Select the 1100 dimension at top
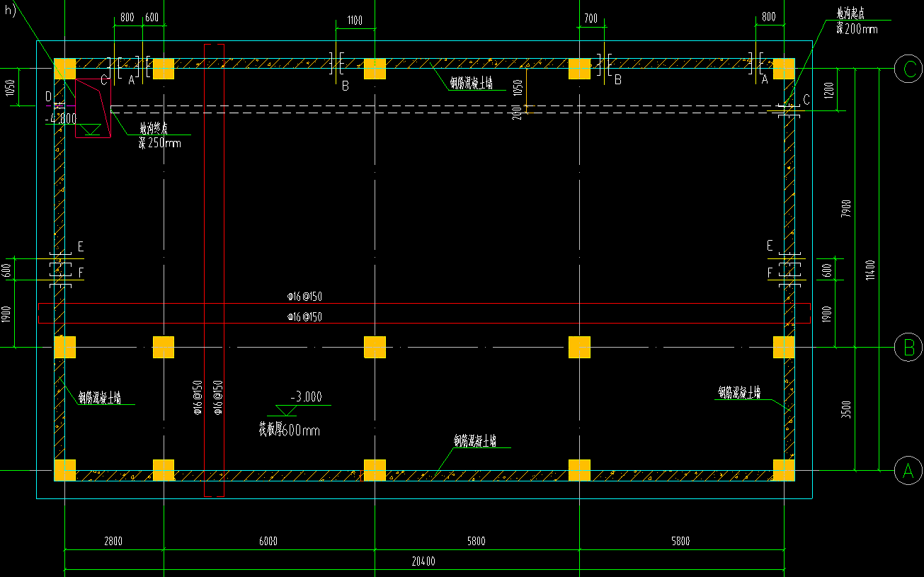The height and width of the screenshot is (577, 924). click(353, 21)
